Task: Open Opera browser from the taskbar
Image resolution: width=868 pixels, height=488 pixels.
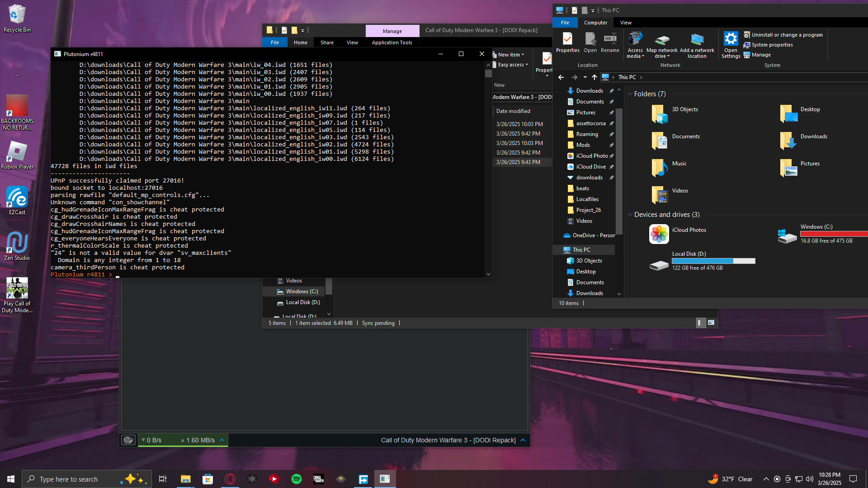Action: (230, 479)
